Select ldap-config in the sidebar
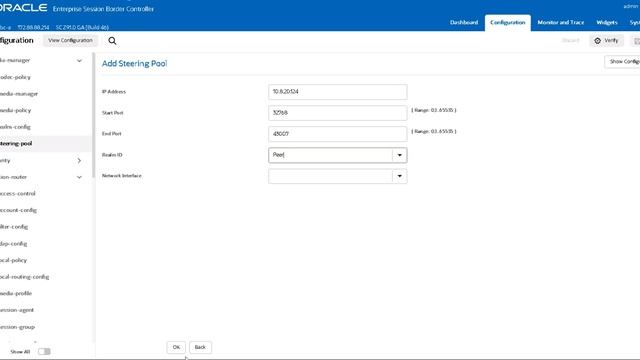Image resolution: width=640 pixels, height=360 pixels. pos(13,244)
